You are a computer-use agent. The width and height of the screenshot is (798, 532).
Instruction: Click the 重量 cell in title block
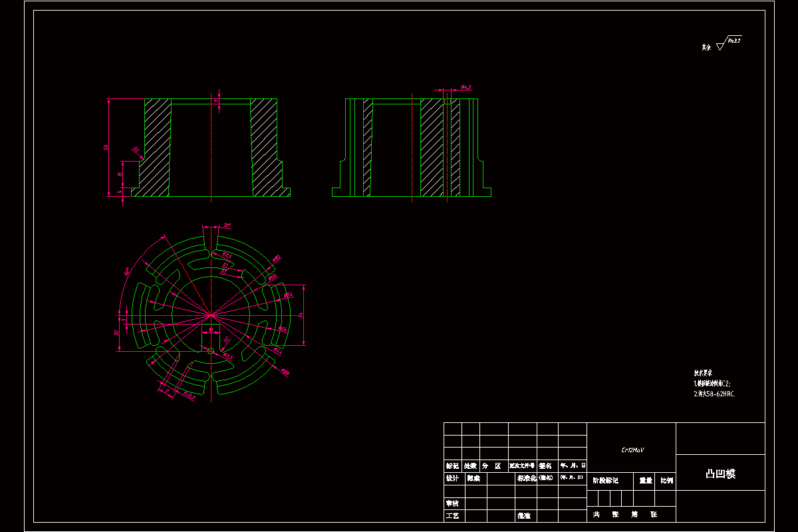[x=644, y=480]
